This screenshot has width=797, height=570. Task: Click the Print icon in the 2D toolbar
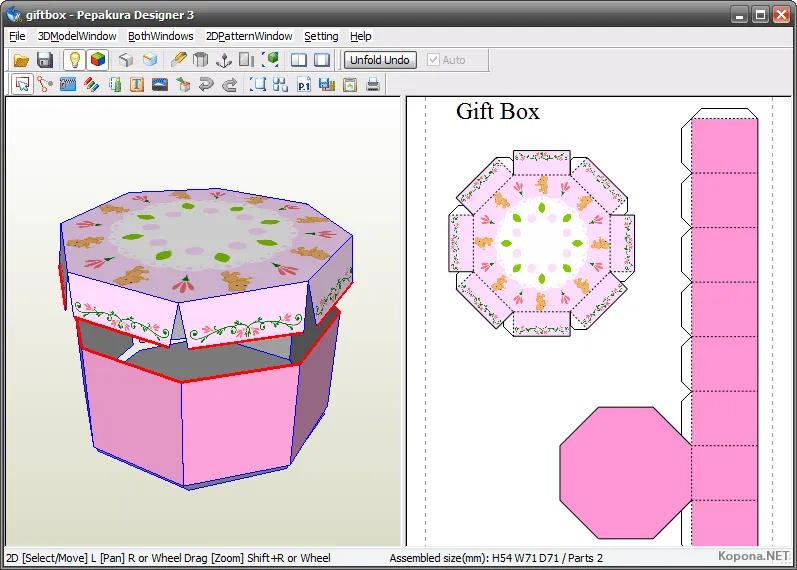373,85
